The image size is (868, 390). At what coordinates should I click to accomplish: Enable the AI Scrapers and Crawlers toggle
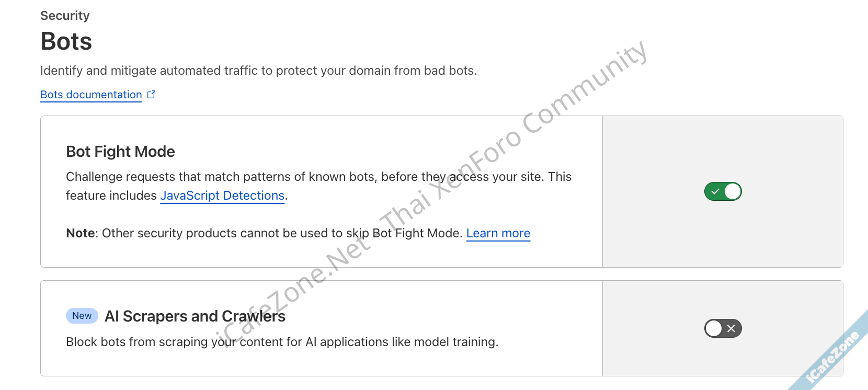(x=723, y=328)
